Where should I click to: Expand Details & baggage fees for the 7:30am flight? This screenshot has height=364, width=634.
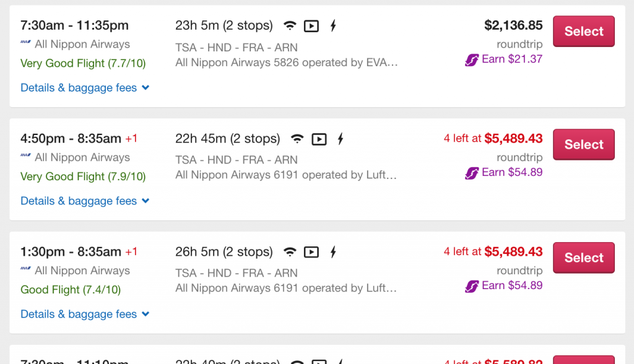tap(85, 88)
